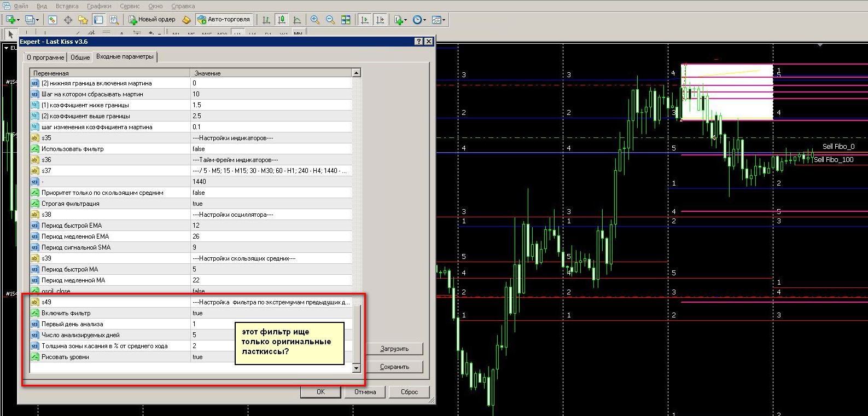This screenshot has height=416, width=868.
Task: Select the value 1440 in the list
Action: [x=199, y=182]
